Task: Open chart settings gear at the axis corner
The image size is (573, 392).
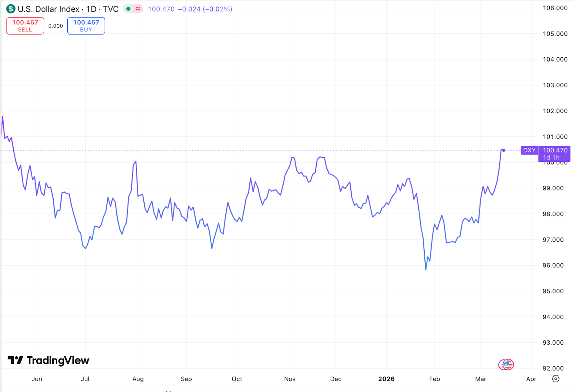Action: (x=555, y=379)
